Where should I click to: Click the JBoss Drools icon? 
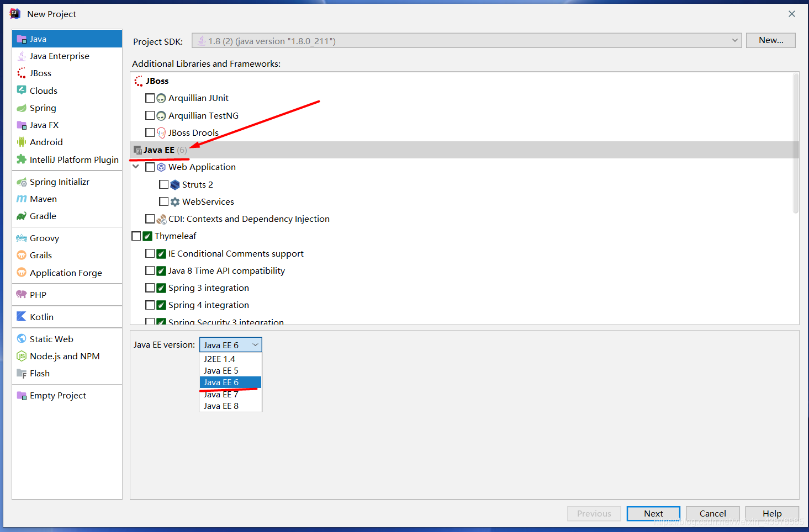pyautogui.click(x=161, y=132)
